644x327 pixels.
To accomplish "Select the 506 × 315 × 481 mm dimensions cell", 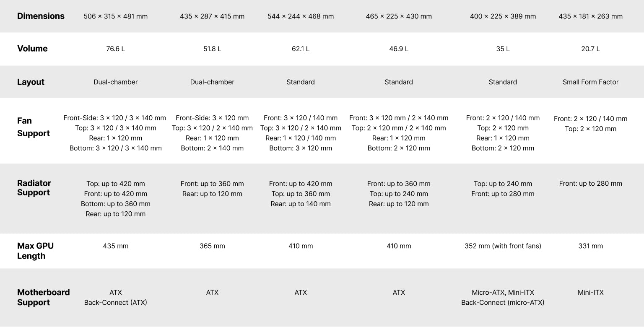I will 116,17.
